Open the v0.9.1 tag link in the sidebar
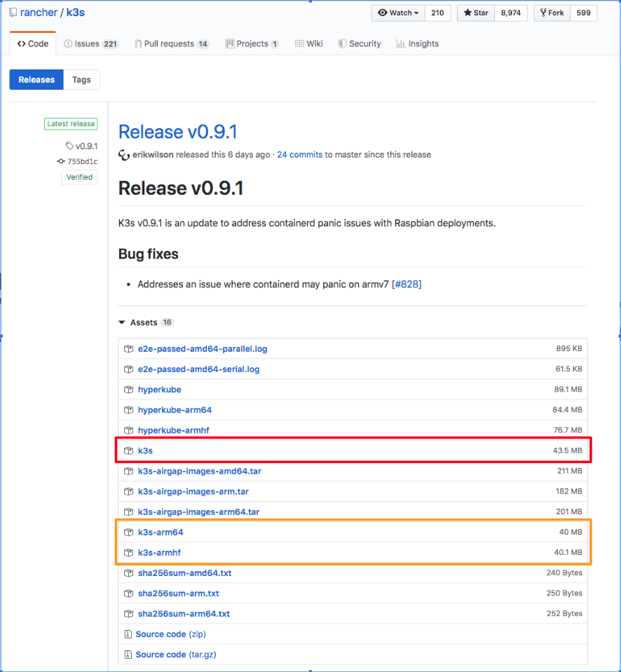This screenshot has height=672, width=621. point(87,146)
